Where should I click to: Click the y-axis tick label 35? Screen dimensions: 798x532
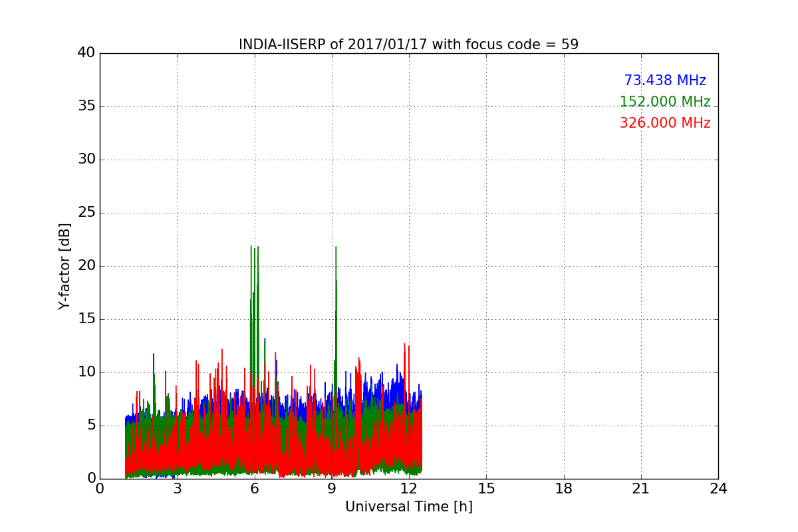tap(86, 106)
